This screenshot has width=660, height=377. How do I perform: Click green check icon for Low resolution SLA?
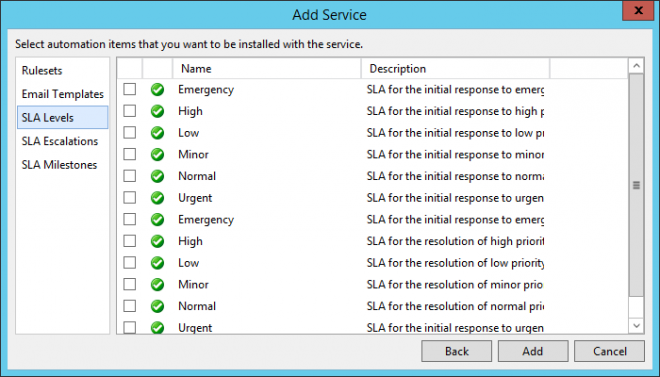(x=157, y=263)
